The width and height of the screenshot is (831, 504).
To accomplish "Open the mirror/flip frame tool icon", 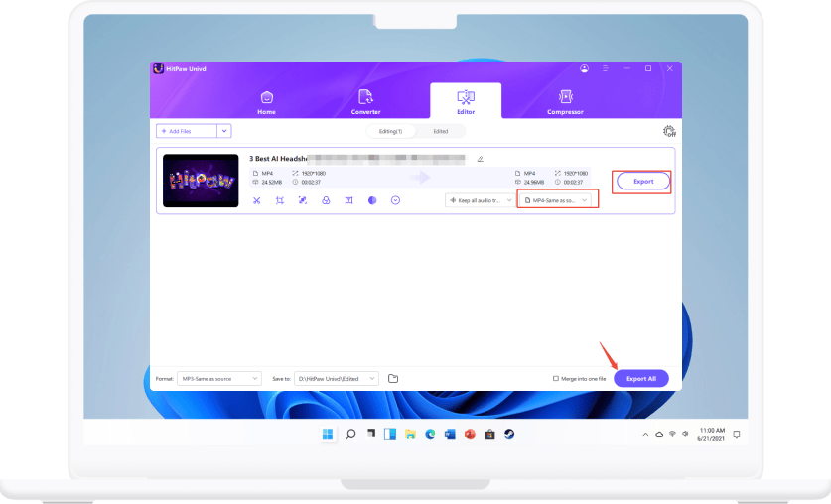I will pyautogui.click(x=348, y=200).
